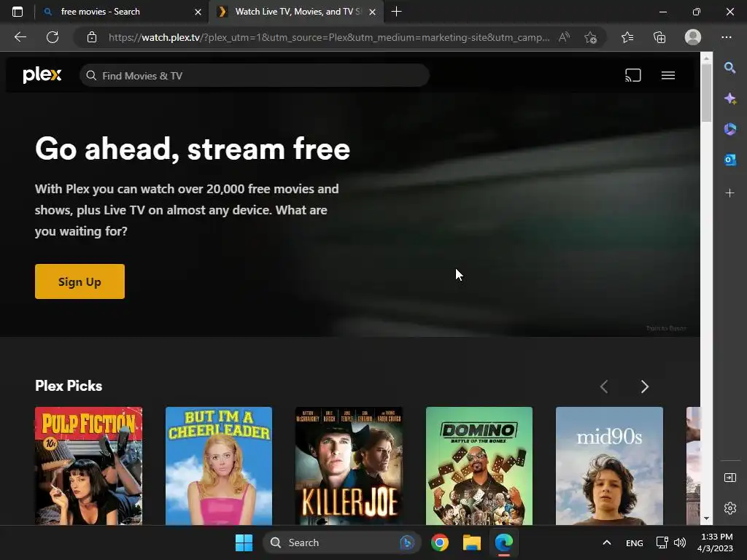Toggle Read aloud in the address bar
This screenshot has height=560, width=747.
pos(564,37)
